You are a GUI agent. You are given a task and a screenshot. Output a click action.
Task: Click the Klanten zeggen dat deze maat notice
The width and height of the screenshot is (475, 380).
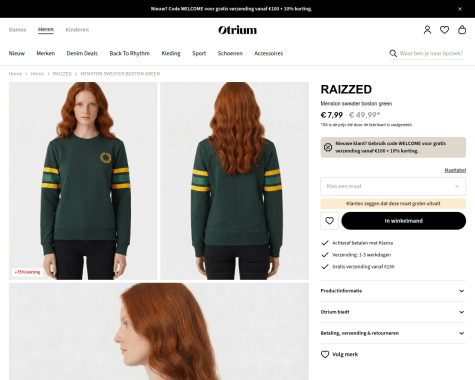(393, 204)
